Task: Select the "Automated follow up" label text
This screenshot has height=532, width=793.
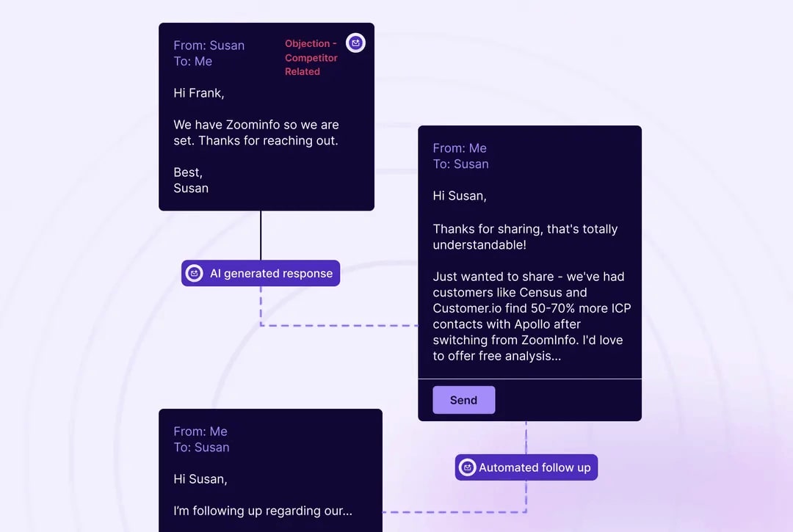Action: (x=535, y=467)
